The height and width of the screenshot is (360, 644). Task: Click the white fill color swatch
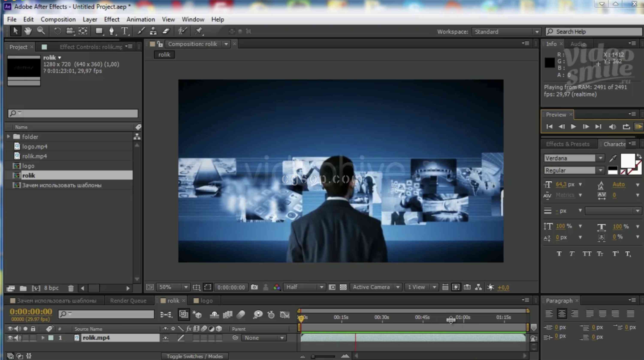coord(627,161)
